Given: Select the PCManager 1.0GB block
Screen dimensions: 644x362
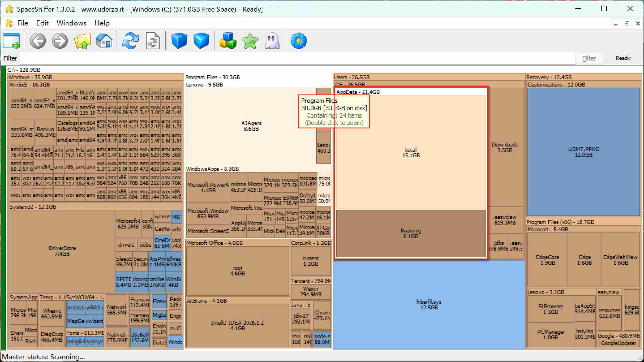Looking at the screenshot, I should (x=550, y=335).
